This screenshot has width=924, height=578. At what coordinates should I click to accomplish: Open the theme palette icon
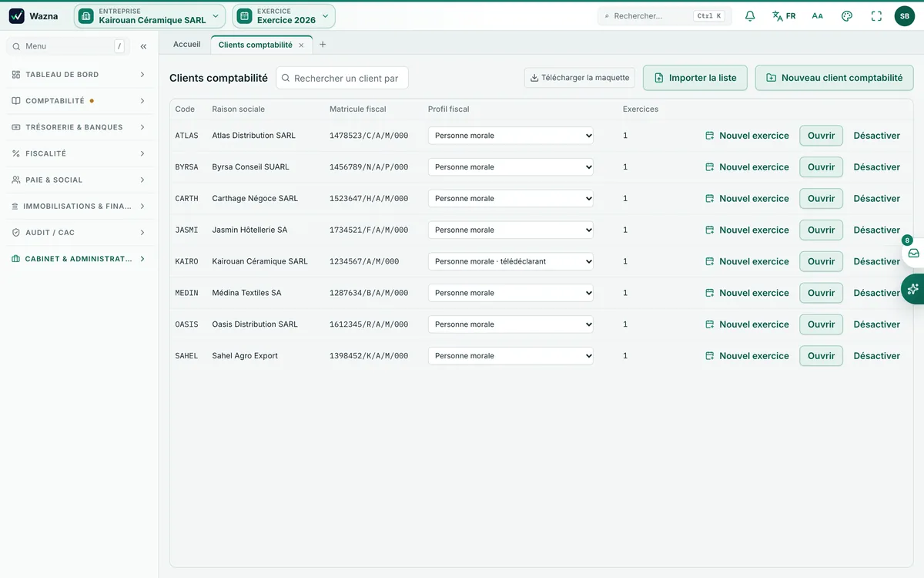tap(847, 16)
